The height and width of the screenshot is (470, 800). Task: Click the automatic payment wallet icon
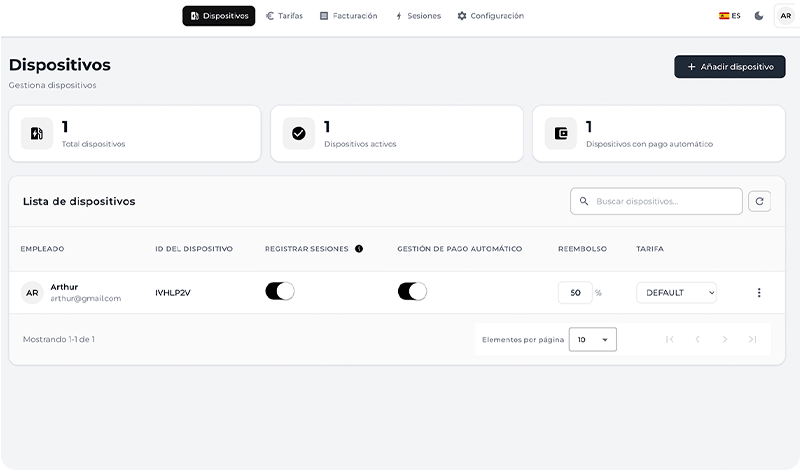561,133
